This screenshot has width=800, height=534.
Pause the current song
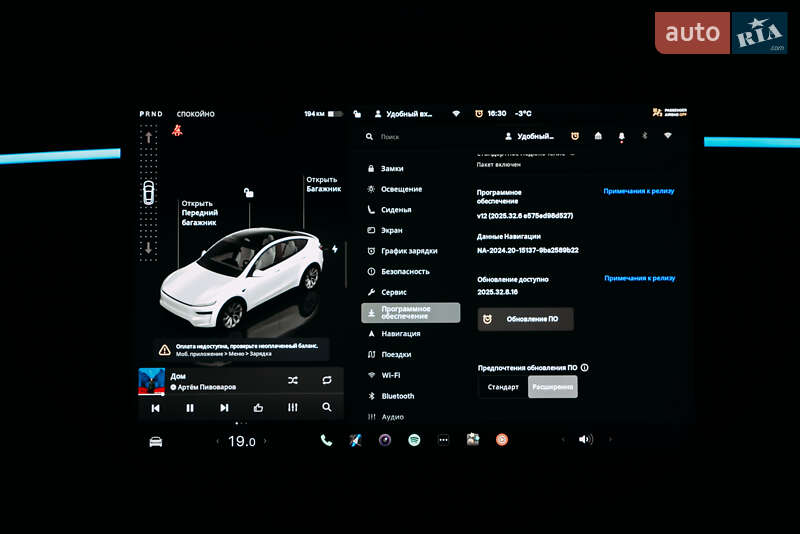click(x=190, y=408)
